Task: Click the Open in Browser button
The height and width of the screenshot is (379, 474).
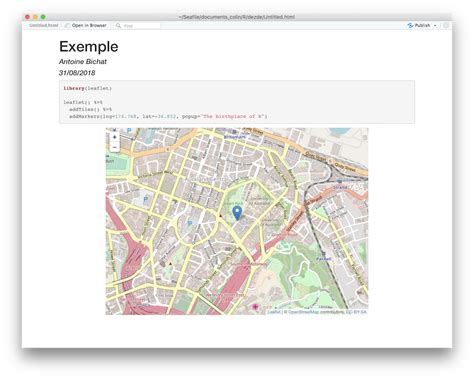Action: 86,26
